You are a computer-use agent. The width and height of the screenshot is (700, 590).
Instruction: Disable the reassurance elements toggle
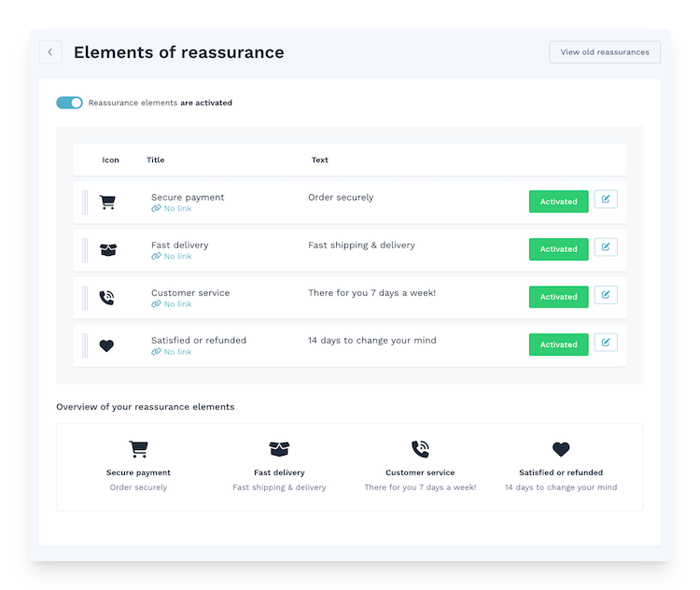[69, 103]
